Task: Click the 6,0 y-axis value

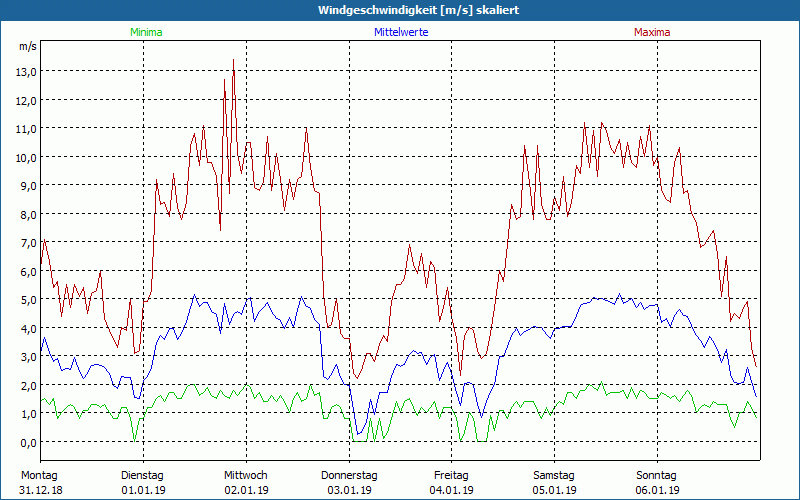Action: 28,271
